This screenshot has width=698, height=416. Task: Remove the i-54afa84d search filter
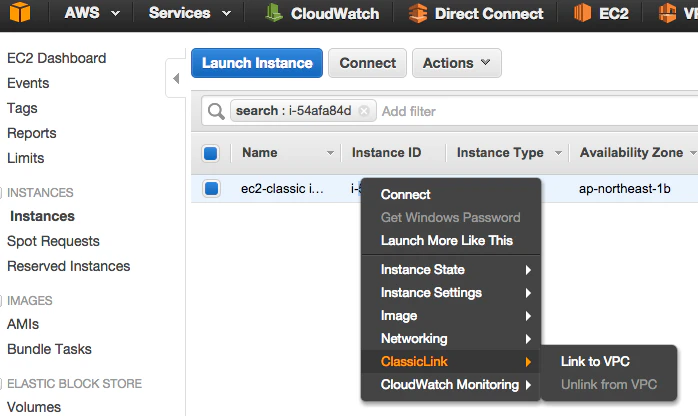pyautogui.click(x=364, y=111)
